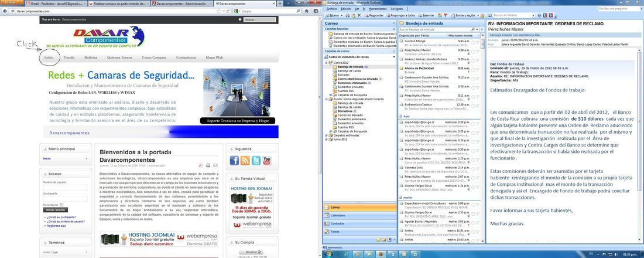Click the reading pane vertical scrollbar
The height and width of the screenshot is (258, 644).
[639, 144]
